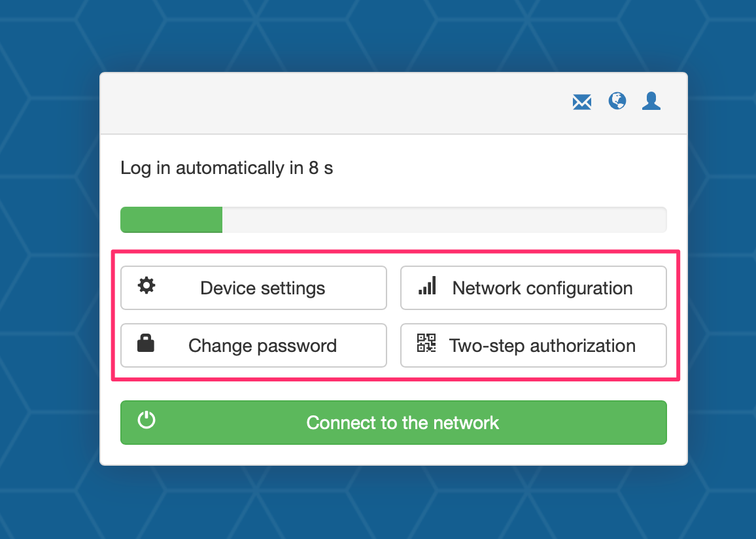Open Device settings
The width and height of the screenshot is (756, 539).
254,288
